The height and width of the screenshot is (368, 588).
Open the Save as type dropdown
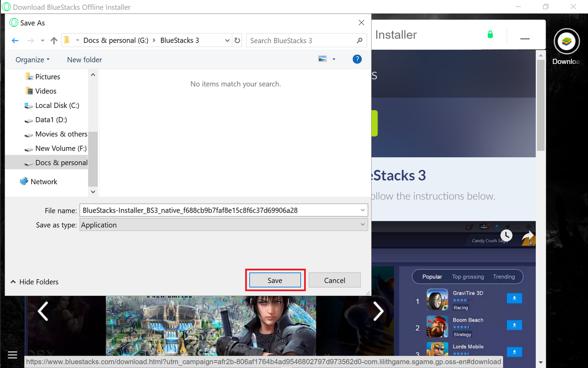[223, 225]
